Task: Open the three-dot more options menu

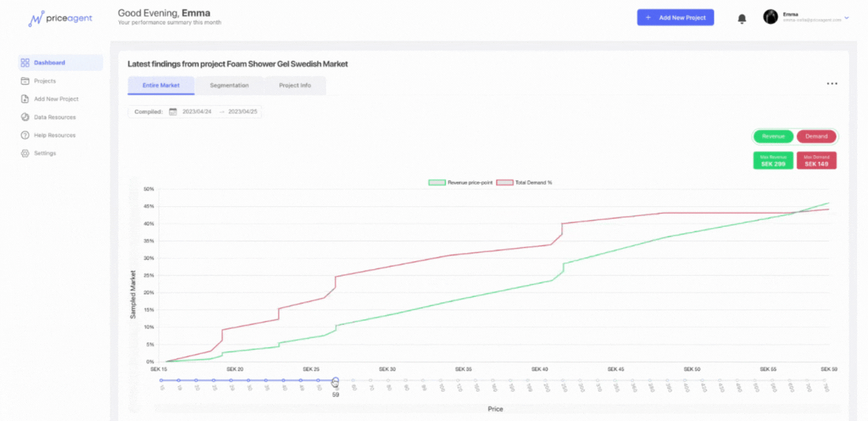Action: (x=832, y=84)
